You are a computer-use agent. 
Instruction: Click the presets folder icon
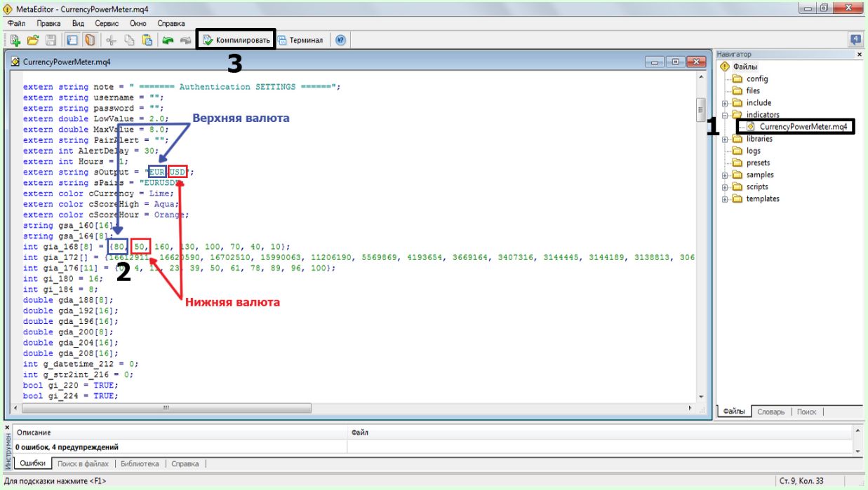point(737,163)
